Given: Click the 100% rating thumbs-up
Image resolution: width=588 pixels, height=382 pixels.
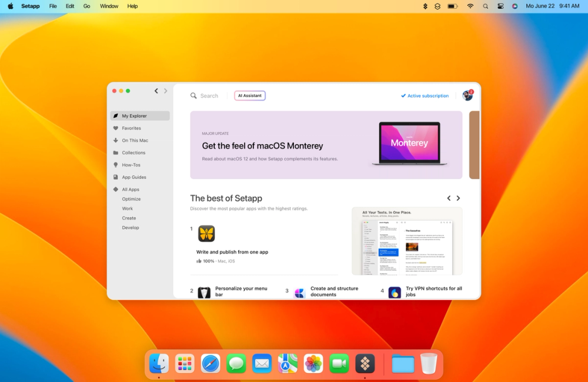Looking at the screenshot, I should (x=199, y=261).
